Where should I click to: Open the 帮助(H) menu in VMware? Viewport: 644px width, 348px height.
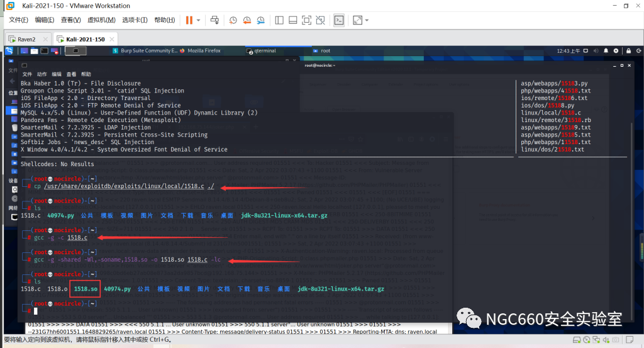(165, 20)
